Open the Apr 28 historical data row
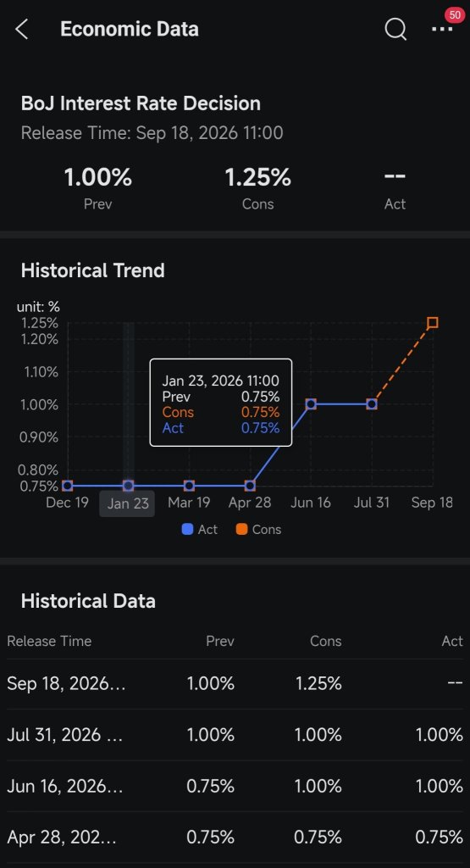Viewport: 470px width, 868px height. coord(235,837)
